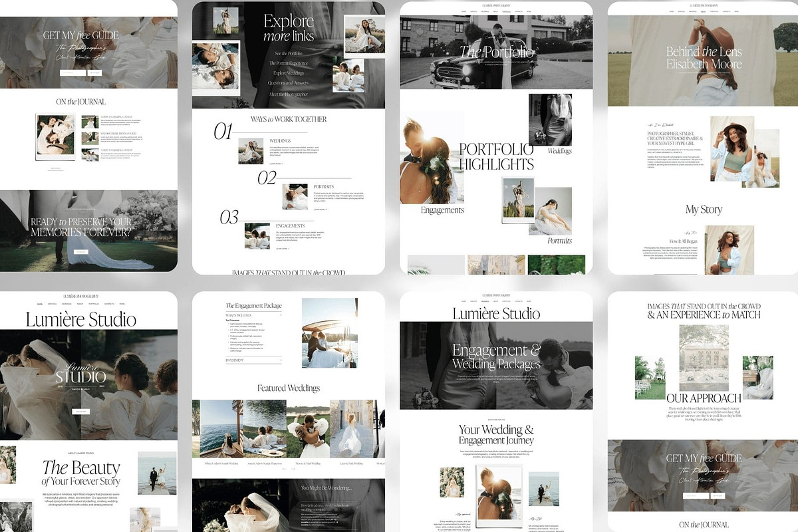Click "WAYS to WORK TOGETHER" heading
Image resolution: width=798 pixels, height=532 pixels.
point(289,119)
